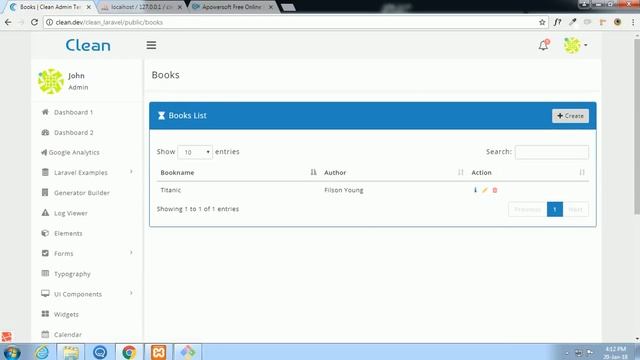Open XAMPP from the taskbar
Viewport: 640px width, 360px height.
[x=158, y=352]
